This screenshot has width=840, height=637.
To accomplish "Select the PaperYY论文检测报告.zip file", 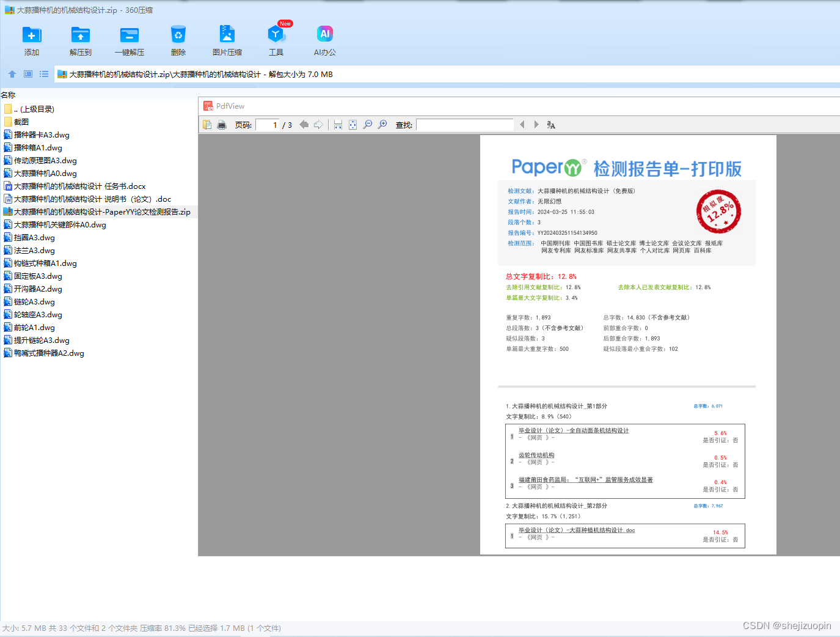I will coord(97,212).
